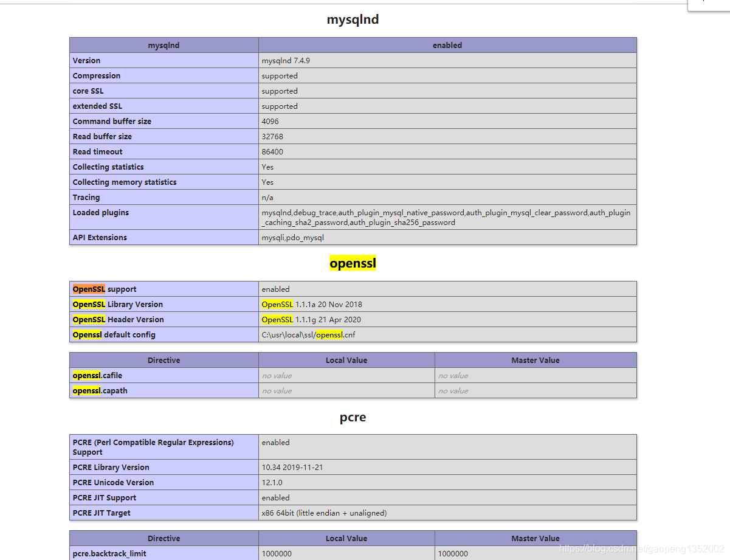Select the Version row value mysqlnd 7.4.9

(x=286, y=60)
